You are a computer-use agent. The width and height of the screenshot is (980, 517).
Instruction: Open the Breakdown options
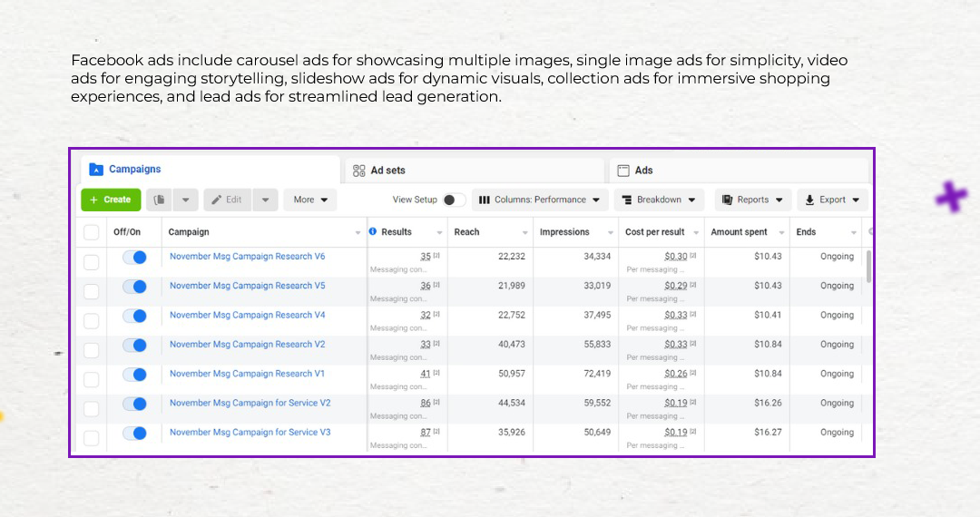click(658, 200)
